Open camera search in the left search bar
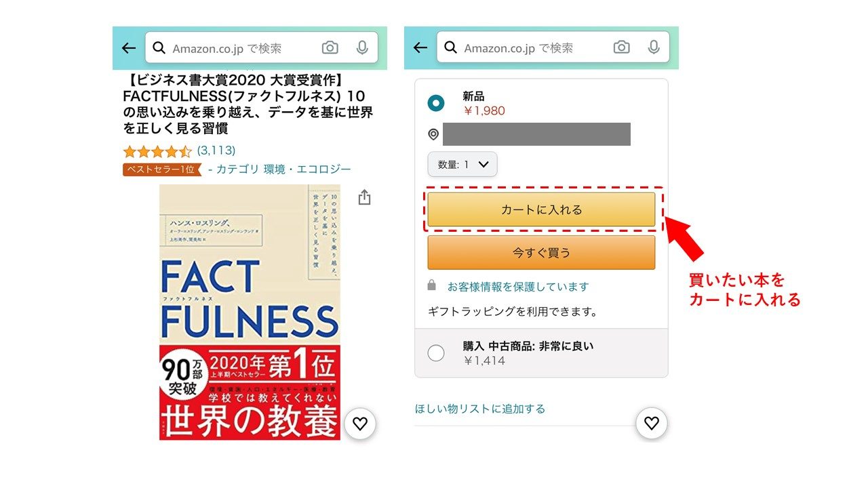Image resolution: width=868 pixels, height=488 pixels. (x=330, y=47)
